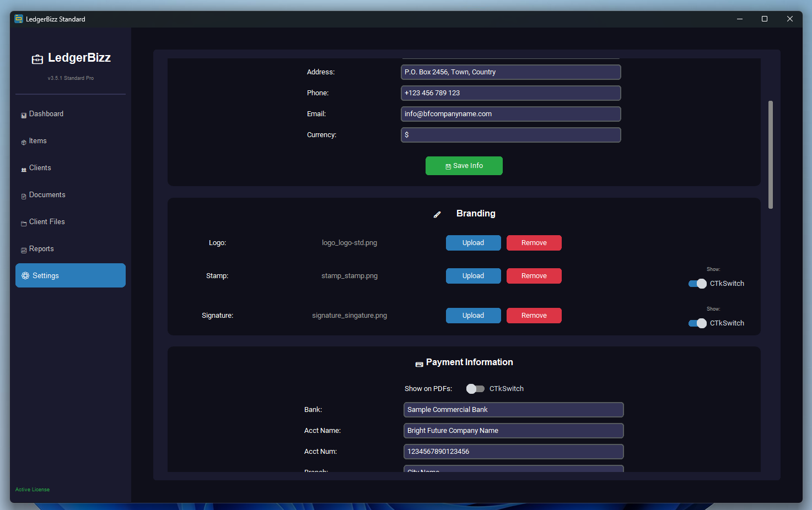Click the Reports sidebar icon
Viewport: 812px width, 510px height.
pyautogui.click(x=24, y=250)
